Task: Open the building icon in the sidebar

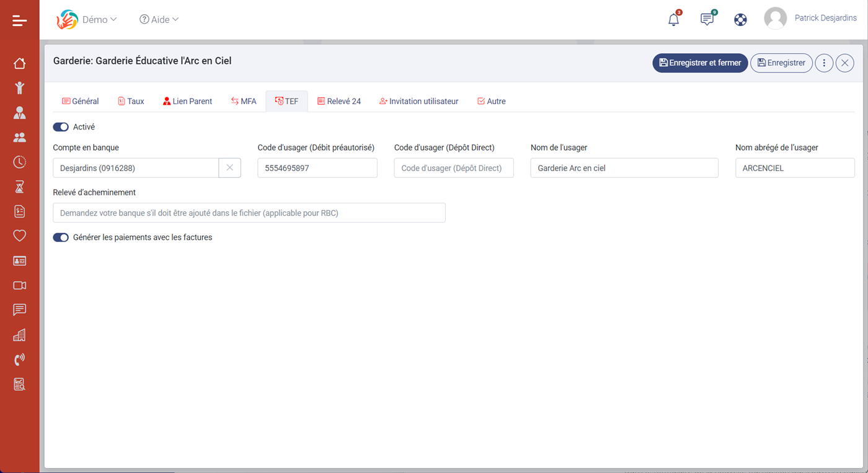Action: (x=19, y=335)
